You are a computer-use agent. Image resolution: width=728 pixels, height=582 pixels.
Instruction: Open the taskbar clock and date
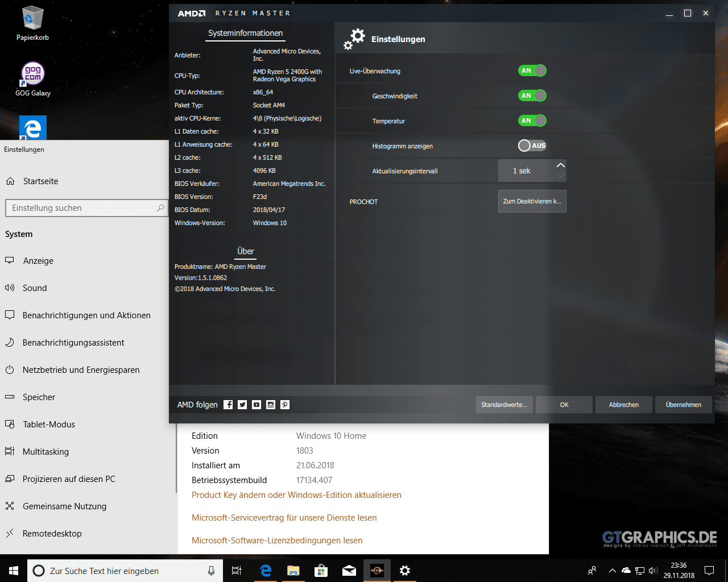pyautogui.click(x=679, y=571)
